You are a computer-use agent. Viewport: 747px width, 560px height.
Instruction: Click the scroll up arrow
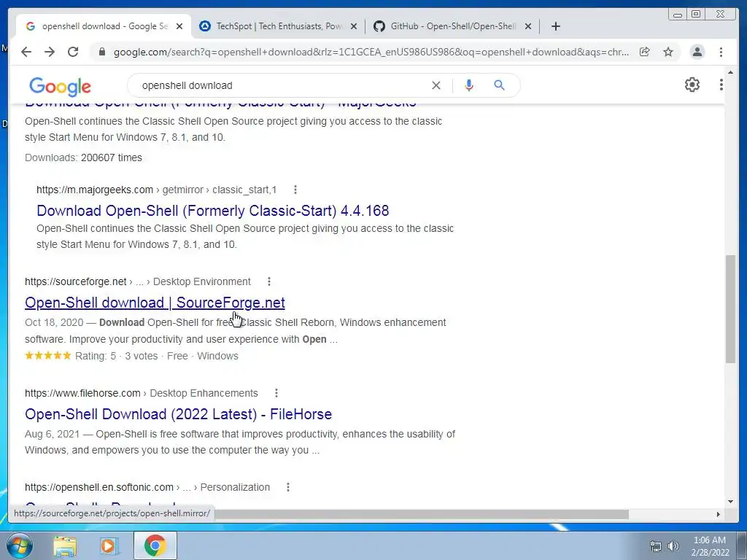730,73
